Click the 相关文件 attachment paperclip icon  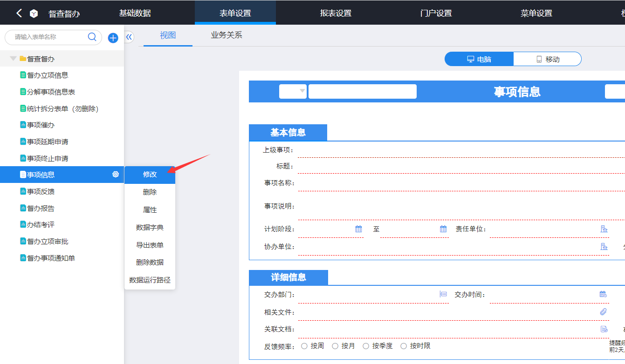click(x=604, y=312)
